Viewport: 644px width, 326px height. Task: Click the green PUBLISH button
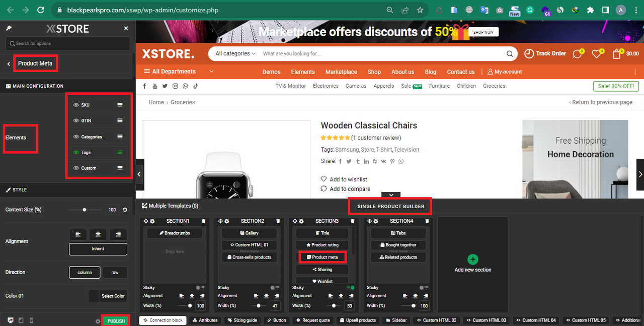coord(116,321)
